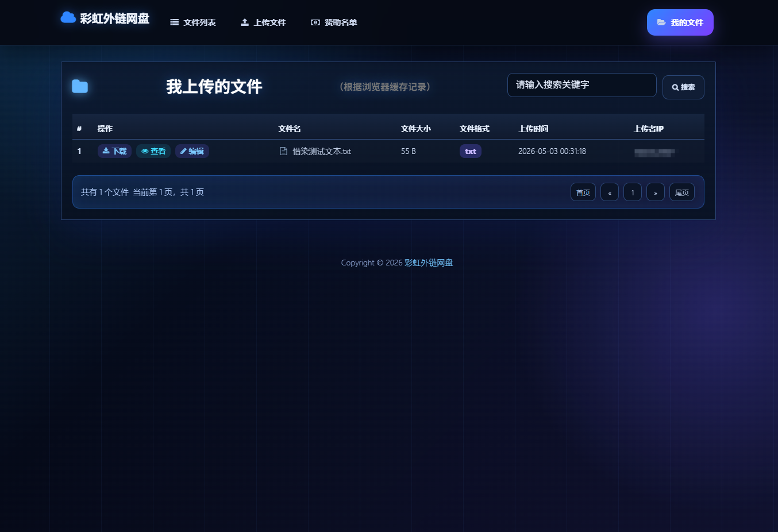Click the 文件名 column header
This screenshot has height=532, width=778.
(x=290, y=129)
